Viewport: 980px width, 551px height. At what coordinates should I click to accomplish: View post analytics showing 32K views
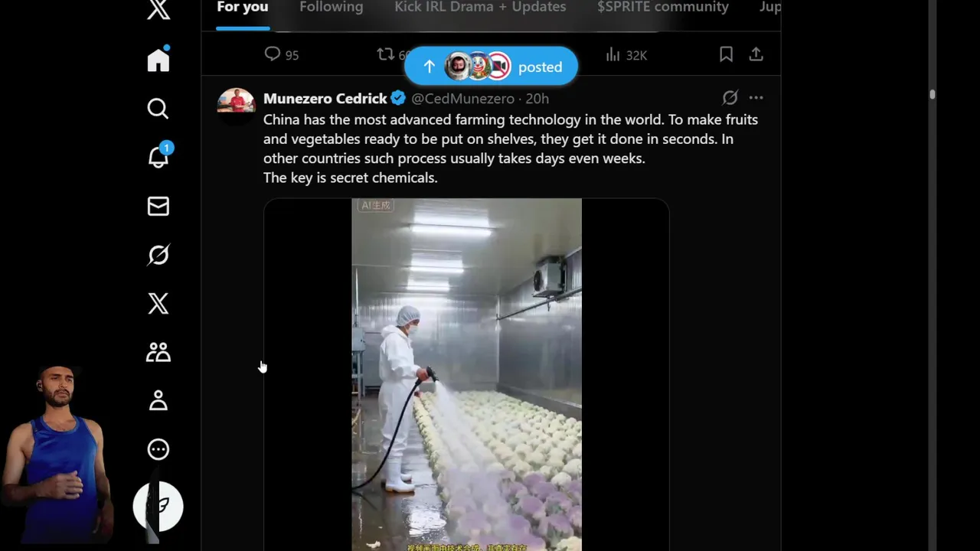pyautogui.click(x=626, y=54)
